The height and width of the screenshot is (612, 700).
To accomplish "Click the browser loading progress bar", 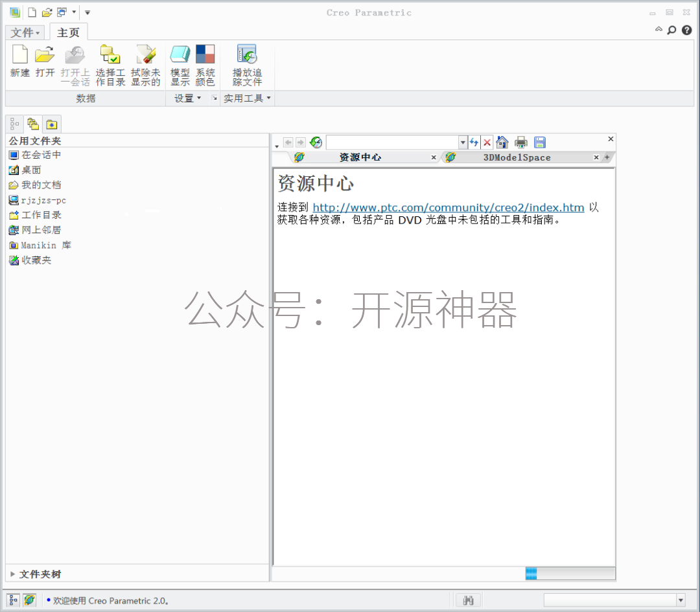I will tap(570, 573).
